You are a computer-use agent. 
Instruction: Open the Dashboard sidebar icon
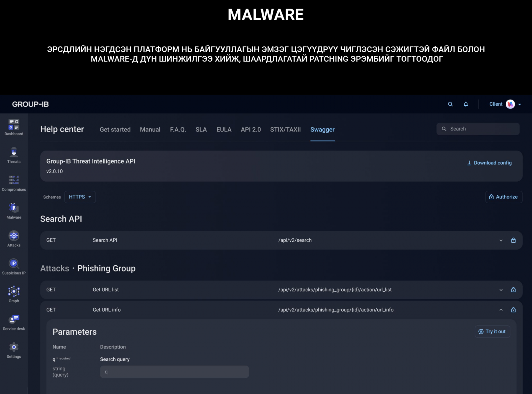[x=14, y=124]
